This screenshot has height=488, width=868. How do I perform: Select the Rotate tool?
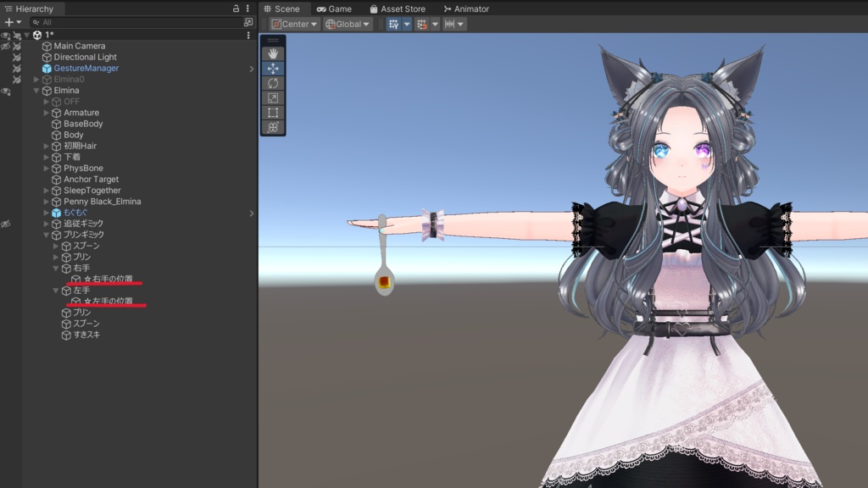coord(273,83)
